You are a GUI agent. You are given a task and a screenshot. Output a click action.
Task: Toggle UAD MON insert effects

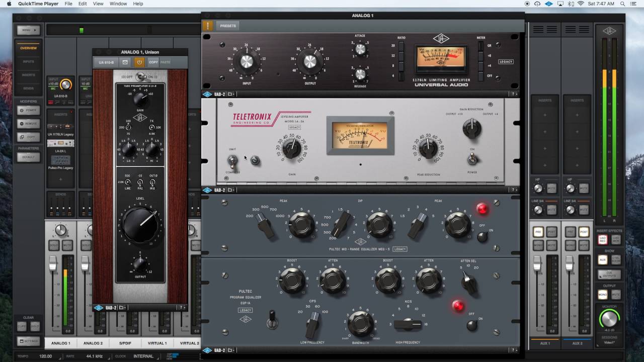616,240
